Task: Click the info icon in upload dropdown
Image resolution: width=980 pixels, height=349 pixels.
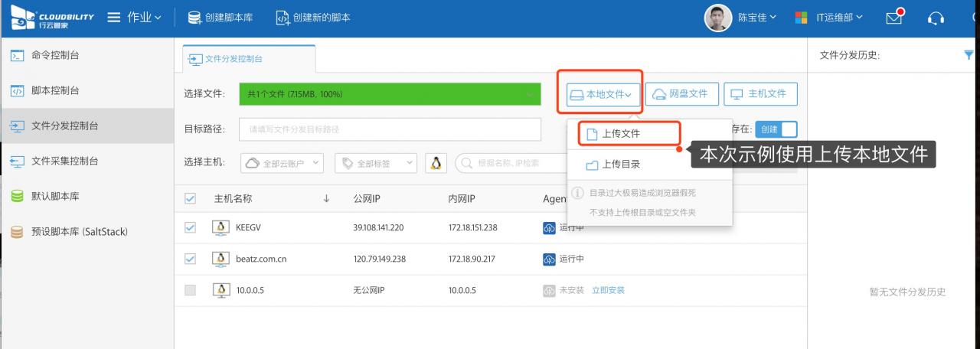Action: tap(578, 193)
